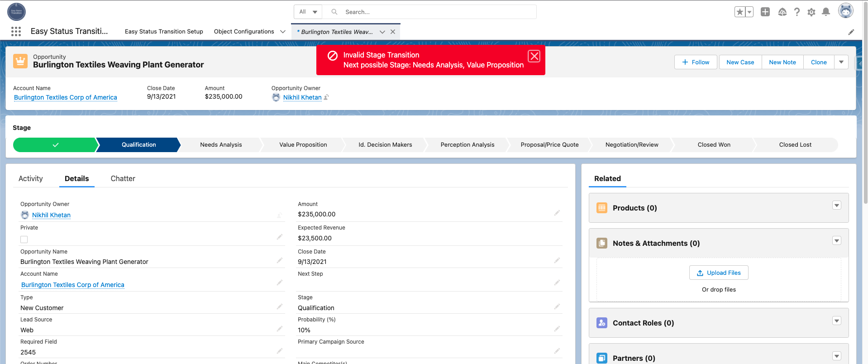Open the search scope All dropdown
868x364 pixels.
pyautogui.click(x=308, y=12)
